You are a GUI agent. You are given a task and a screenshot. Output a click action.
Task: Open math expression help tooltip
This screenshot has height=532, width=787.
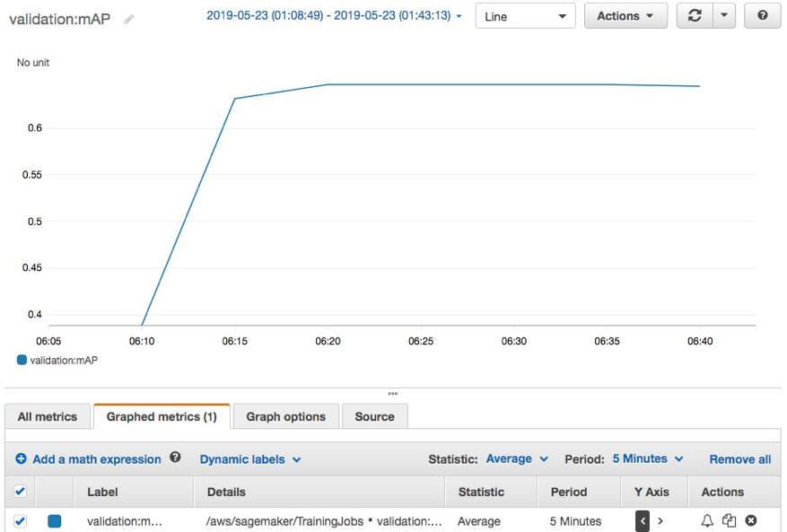click(175, 458)
